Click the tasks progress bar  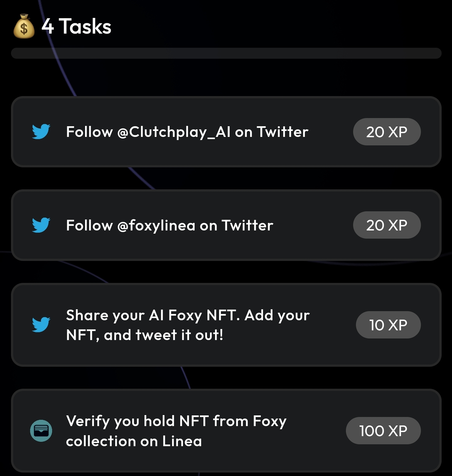[x=226, y=53]
